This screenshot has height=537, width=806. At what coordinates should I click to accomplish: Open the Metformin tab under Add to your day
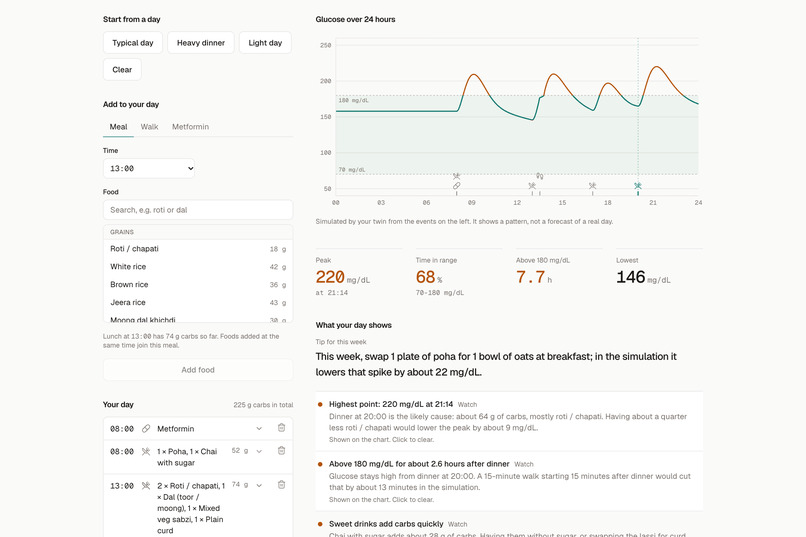[x=190, y=127]
